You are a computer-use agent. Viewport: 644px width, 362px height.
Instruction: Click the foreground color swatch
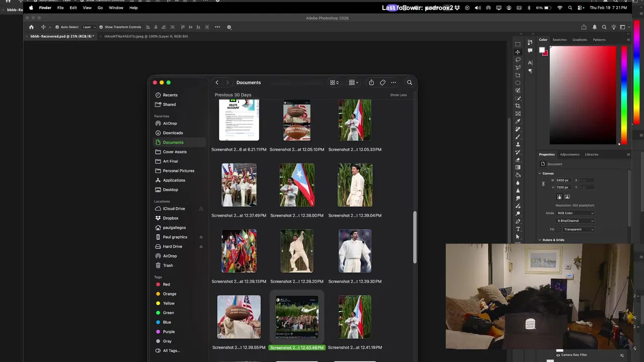pos(542,50)
